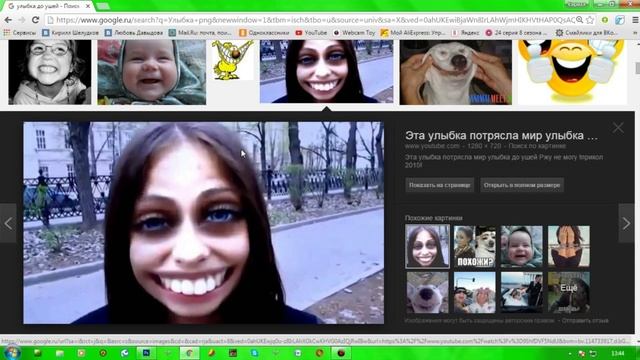Click Поиск по картинке link
Screen dimensions: 640x360
pos(537,146)
